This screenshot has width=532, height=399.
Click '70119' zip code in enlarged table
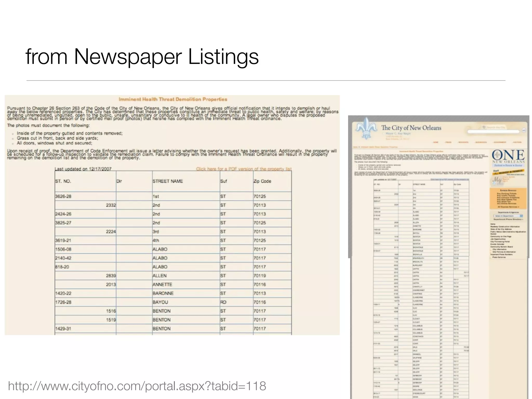pos(260,276)
